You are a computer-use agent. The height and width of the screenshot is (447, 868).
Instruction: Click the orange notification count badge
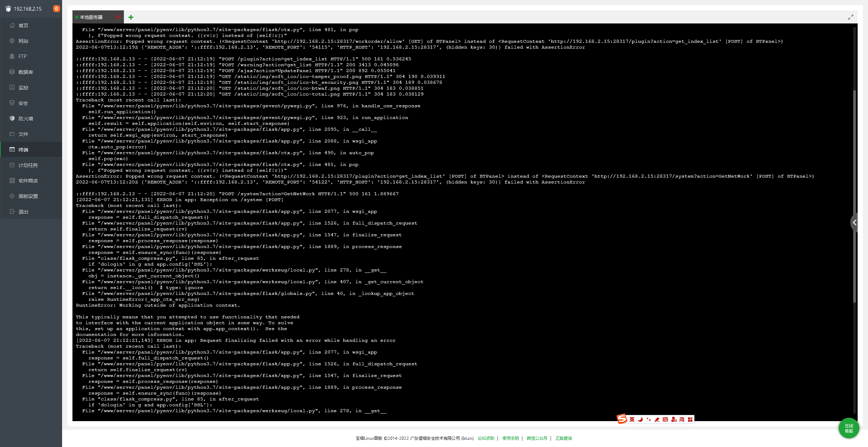tap(56, 9)
